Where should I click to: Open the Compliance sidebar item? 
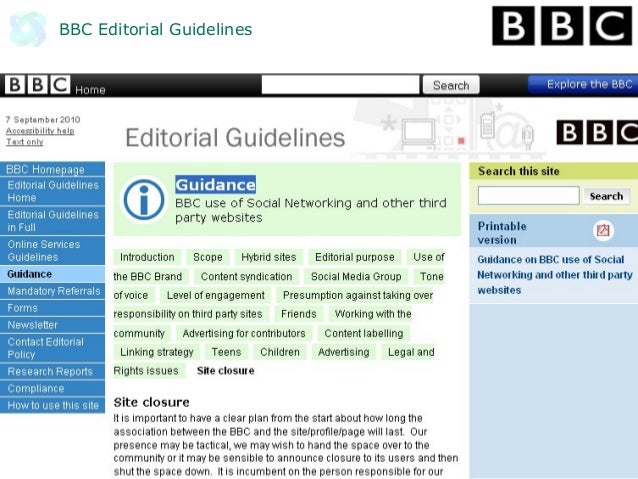52,388
